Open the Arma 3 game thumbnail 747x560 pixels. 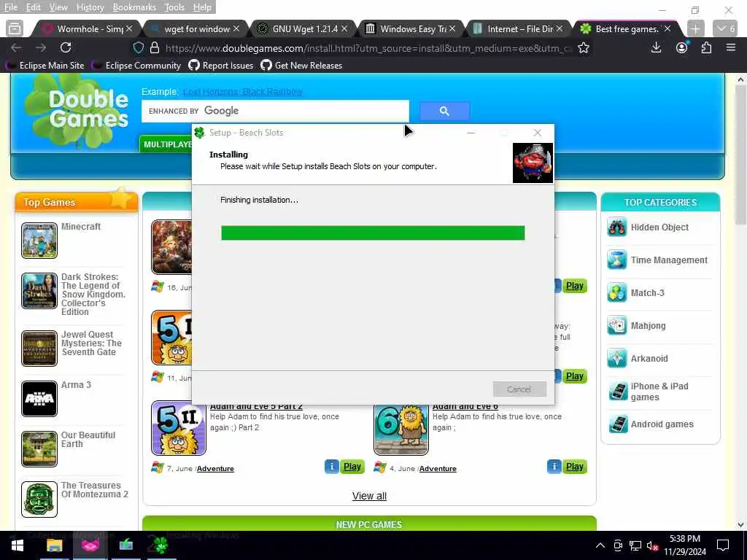[39, 399]
